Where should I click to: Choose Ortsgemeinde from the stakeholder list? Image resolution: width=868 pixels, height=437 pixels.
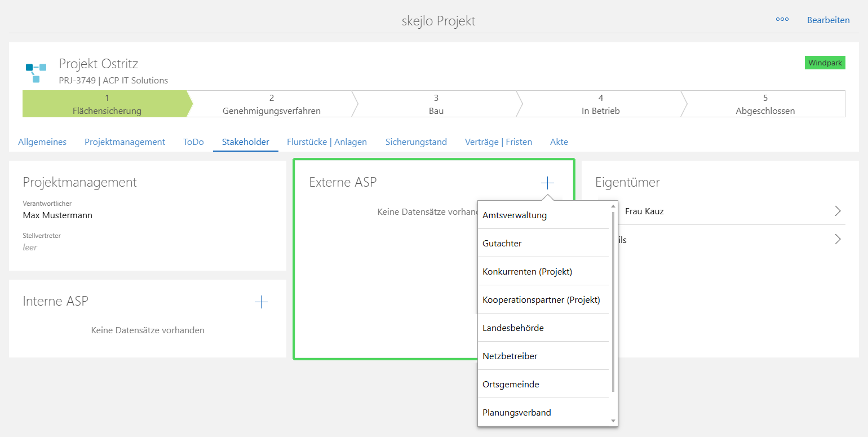point(511,384)
